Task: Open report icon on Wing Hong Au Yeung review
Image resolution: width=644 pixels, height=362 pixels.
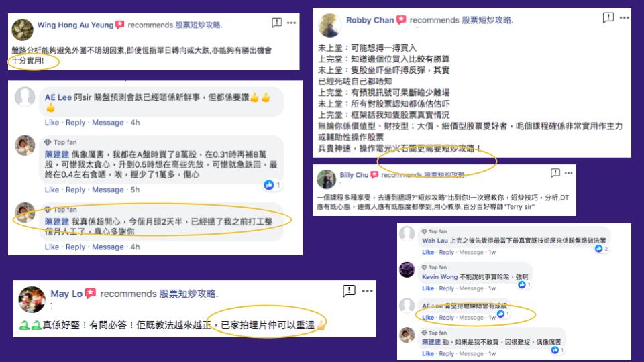Action: (277, 23)
